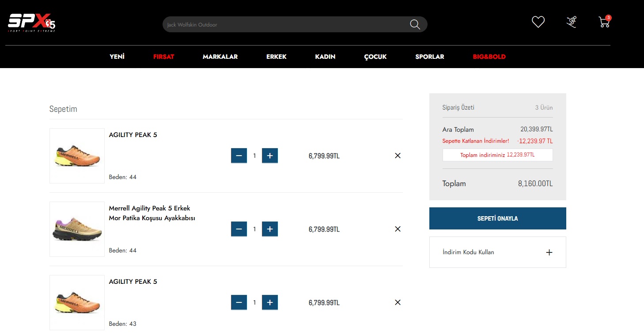
Task: Click Sepette Katlanan İndirimler! text
Action: click(476, 141)
